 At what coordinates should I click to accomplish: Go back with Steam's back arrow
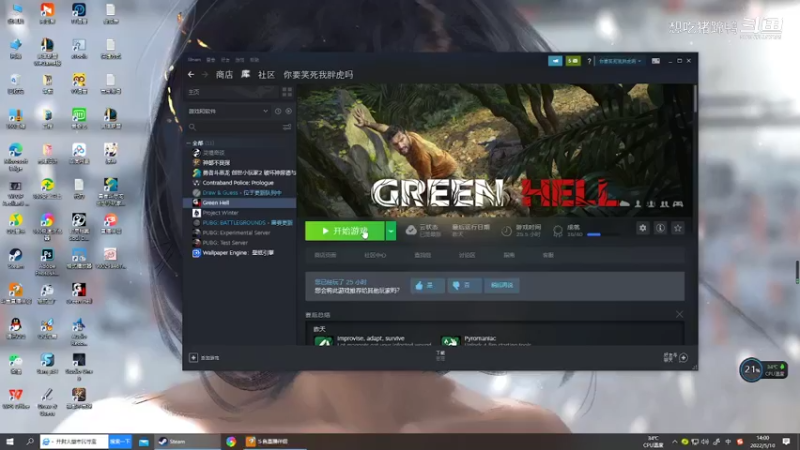click(191, 74)
